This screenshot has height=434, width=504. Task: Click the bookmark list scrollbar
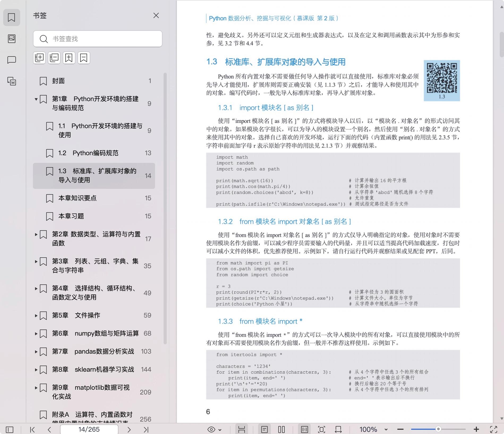click(x=165, y=208)
